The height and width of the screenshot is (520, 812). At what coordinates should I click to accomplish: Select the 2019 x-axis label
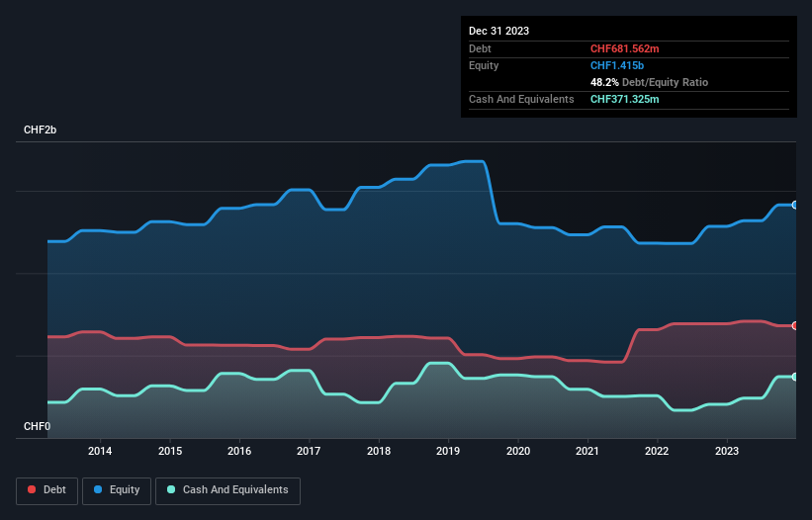click(448, 453)
